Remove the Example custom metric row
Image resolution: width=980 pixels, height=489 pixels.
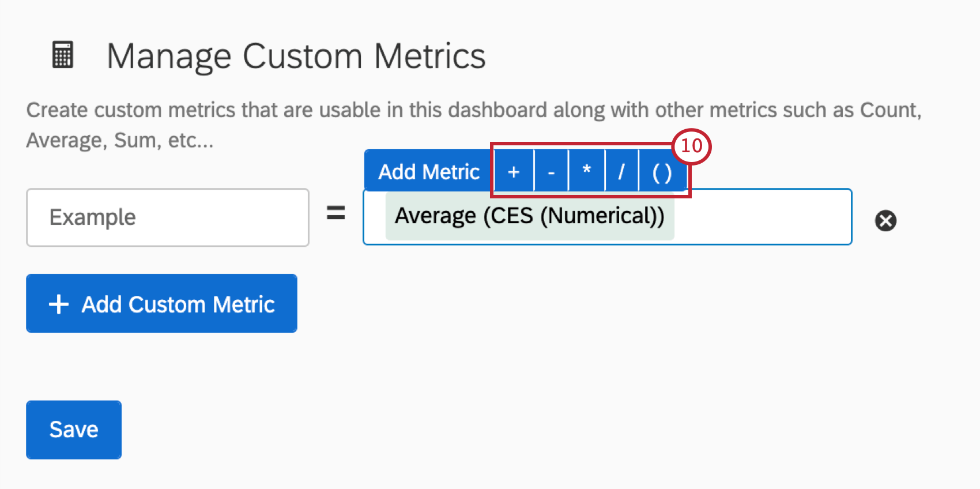885,220
